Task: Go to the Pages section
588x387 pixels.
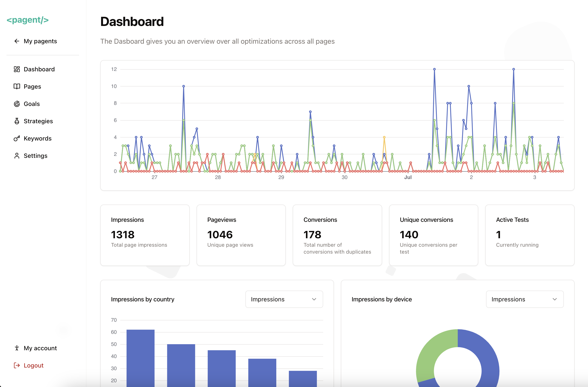Action: (43, 86)
